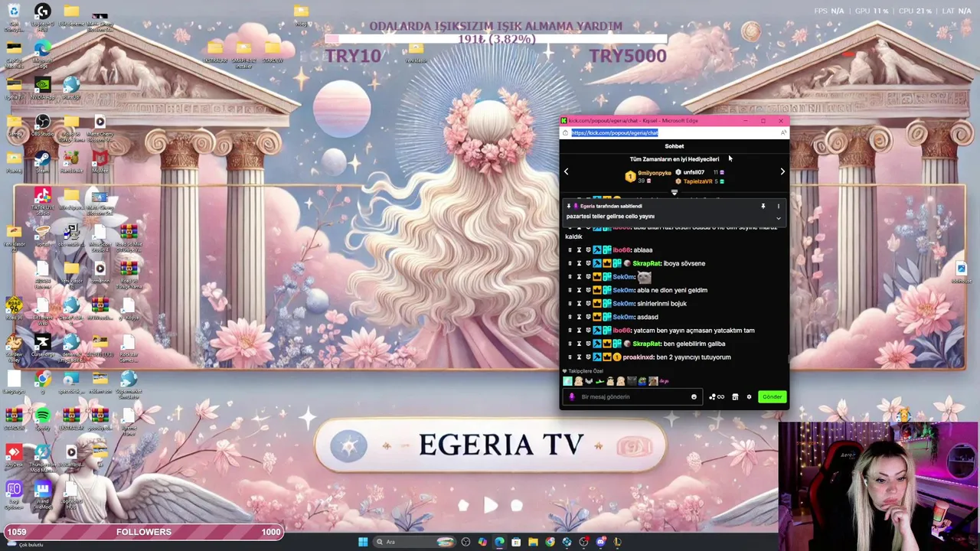Click the followers goal progress bar

point(143,532)
